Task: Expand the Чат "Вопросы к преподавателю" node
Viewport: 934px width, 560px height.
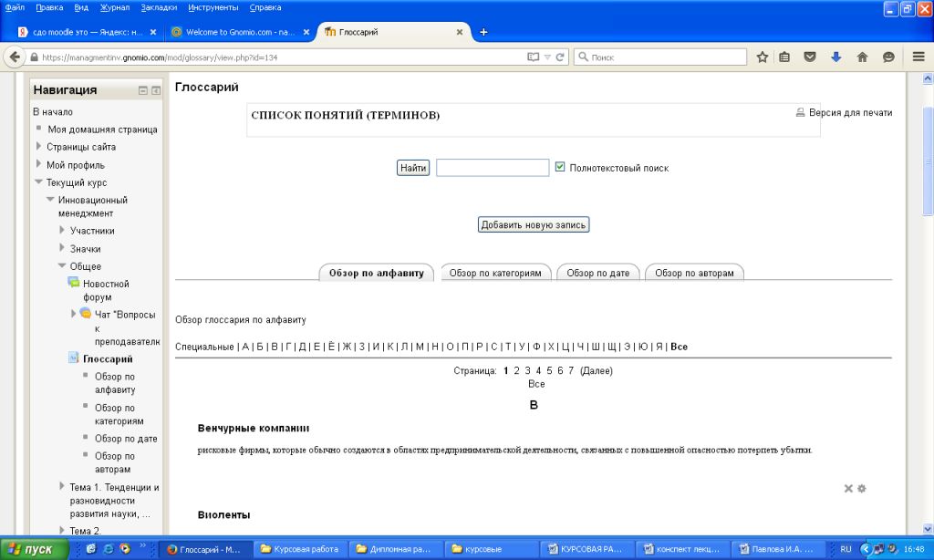Action: coord(74,314)
